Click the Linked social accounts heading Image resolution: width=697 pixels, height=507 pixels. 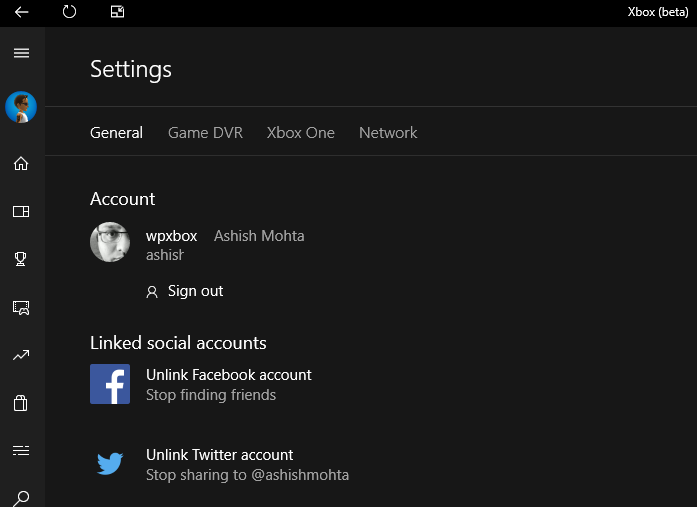[178, 343]
